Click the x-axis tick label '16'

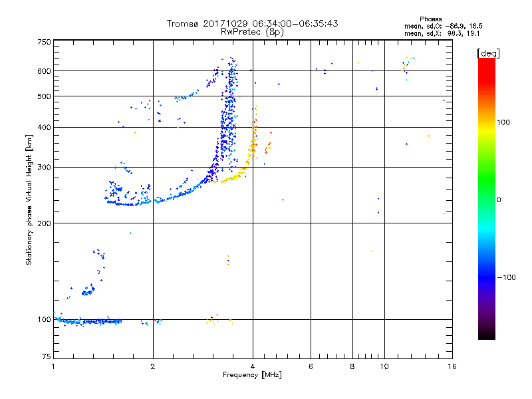(452, 366)
